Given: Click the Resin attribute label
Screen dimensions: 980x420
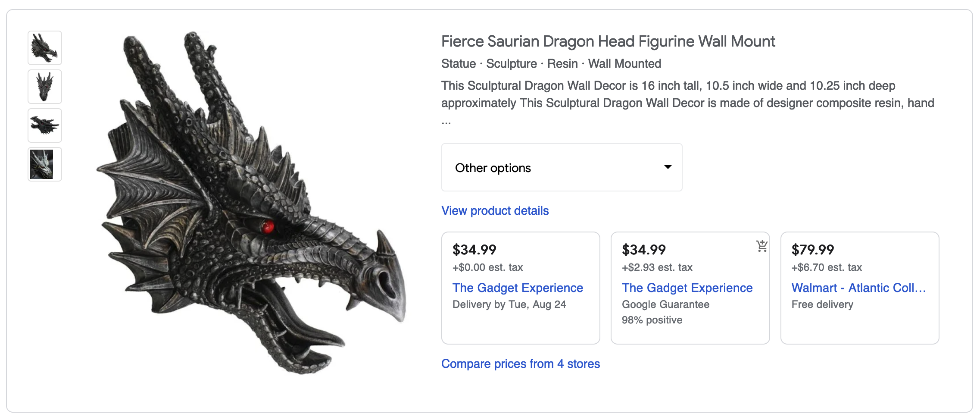Looking at the screenshot, I should point(562,63).
